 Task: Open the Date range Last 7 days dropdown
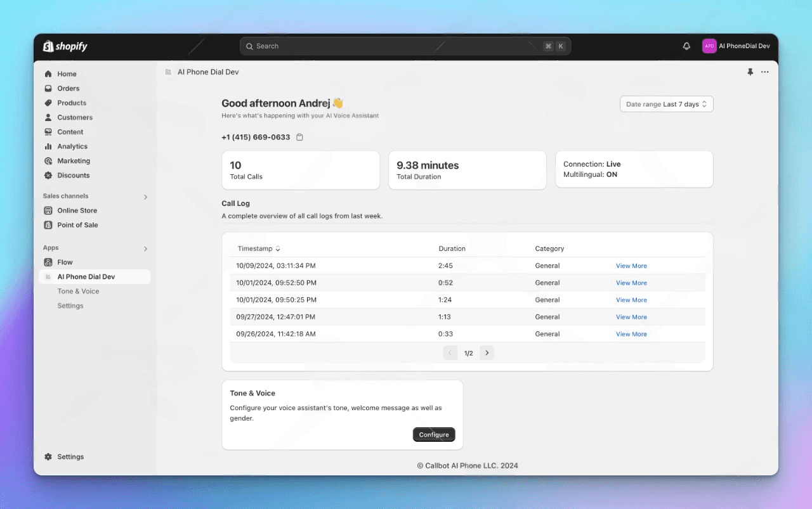point(667,105)
